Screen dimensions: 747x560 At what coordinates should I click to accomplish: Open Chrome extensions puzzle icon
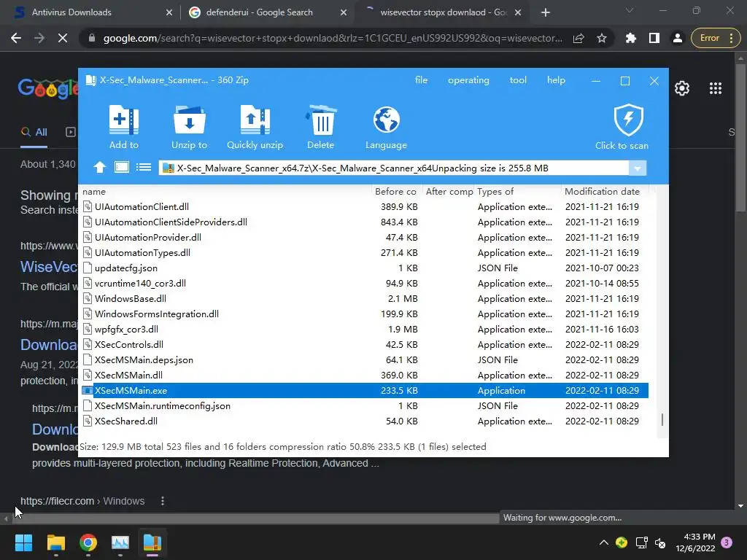point(631,38)
